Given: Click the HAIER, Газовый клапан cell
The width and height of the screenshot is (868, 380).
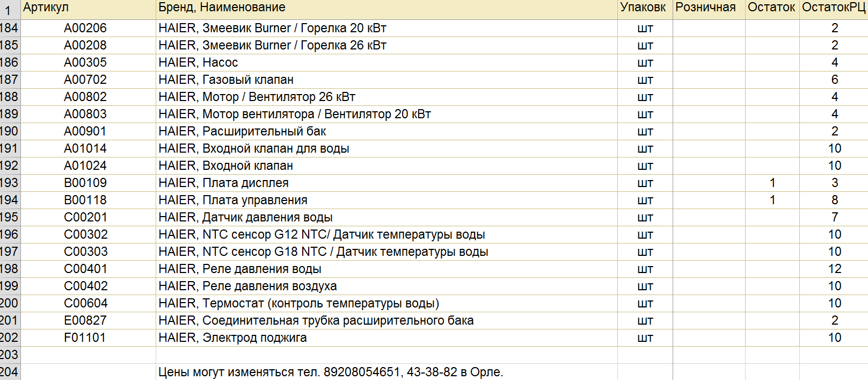Looking at the screenshot, I should pos(386,80).
